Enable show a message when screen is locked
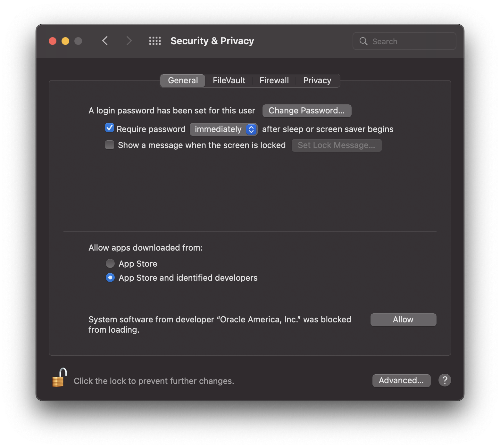500x448 pixels. (x=109, y=145)
